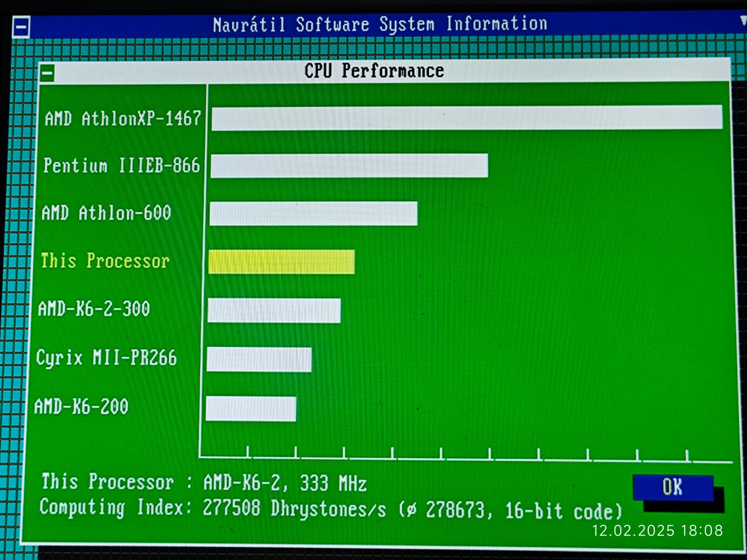747x560 pixels.
Task: Click the Cyrix MII-PR266 bar
Action: 259,360
